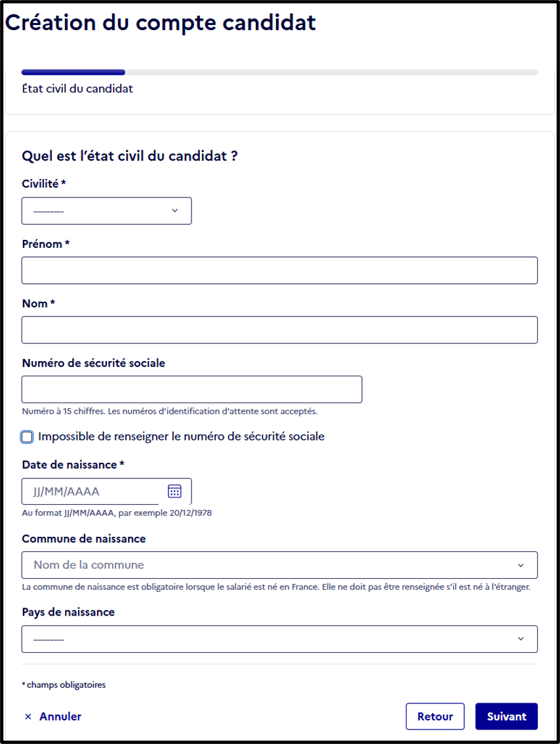Click the Retour button
Image resolution: width=560 pixels, height=744 pixels.
pos(435,716)
